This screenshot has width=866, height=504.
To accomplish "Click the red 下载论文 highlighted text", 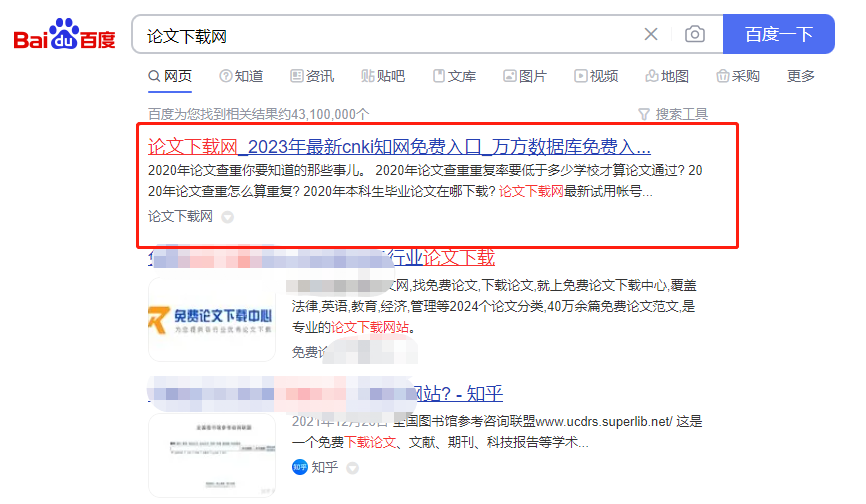I will [x=370, y=442].
